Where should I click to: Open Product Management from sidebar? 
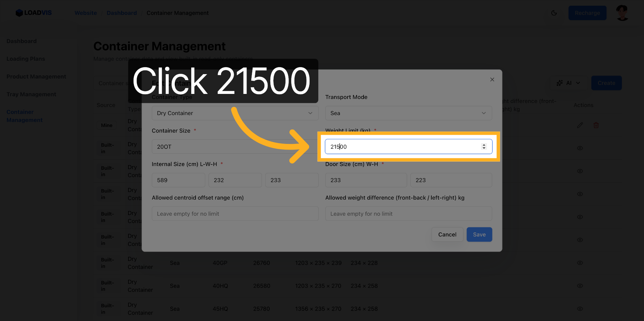(x=36, y=76)
